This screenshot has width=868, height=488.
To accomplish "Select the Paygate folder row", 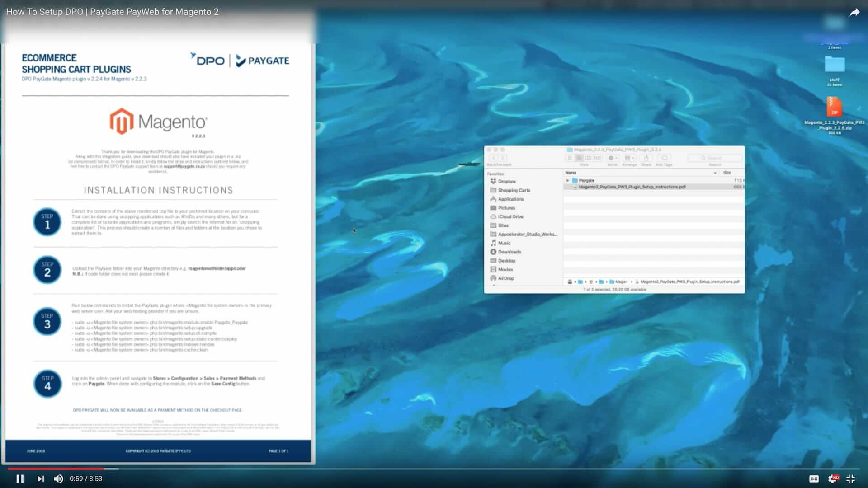I will pos(654,180).
